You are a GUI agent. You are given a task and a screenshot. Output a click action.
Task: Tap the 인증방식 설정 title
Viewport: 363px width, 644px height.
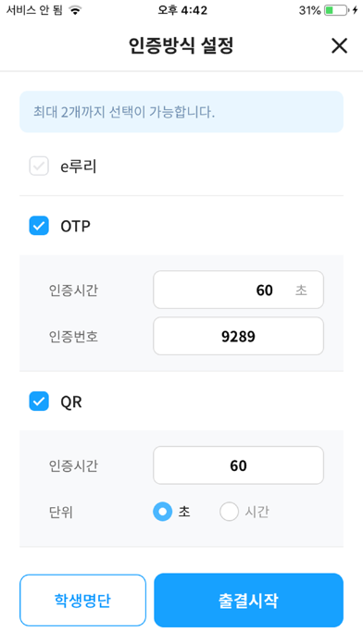point(181,46)
